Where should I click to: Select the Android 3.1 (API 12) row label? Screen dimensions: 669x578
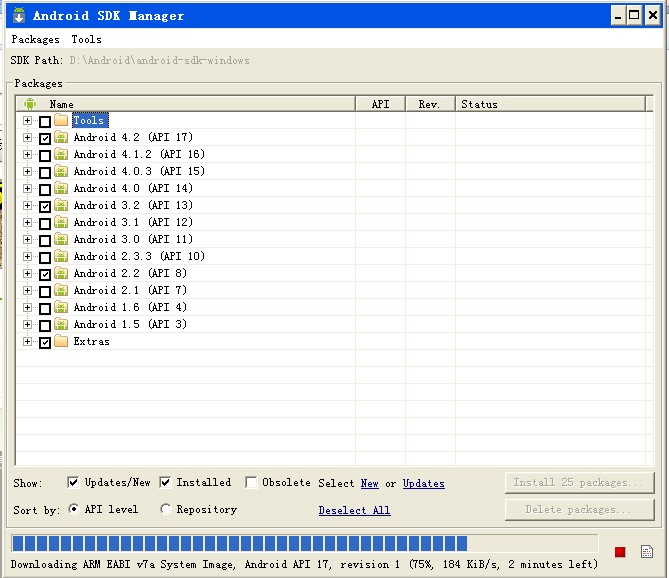[x=133, y=222]
